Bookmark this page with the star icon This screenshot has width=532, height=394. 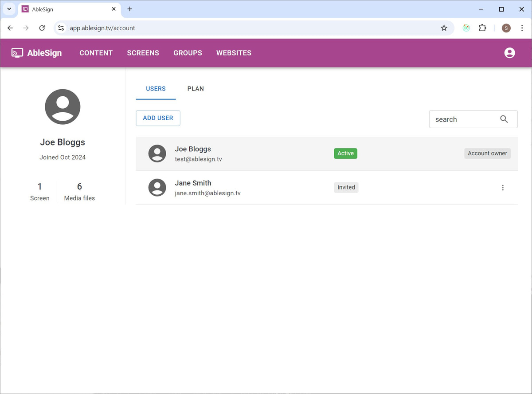(x=444, y=28)
